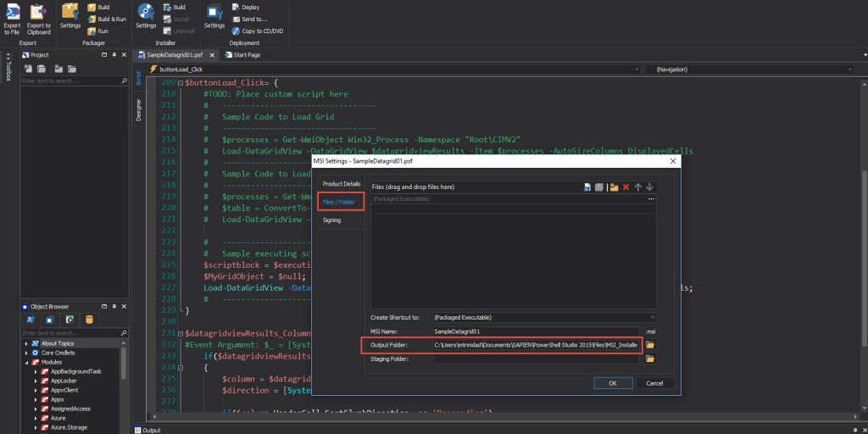This screenshot has width=868, height=434.
Task: Expand AppLocker module node
Action: click(36, 381)
